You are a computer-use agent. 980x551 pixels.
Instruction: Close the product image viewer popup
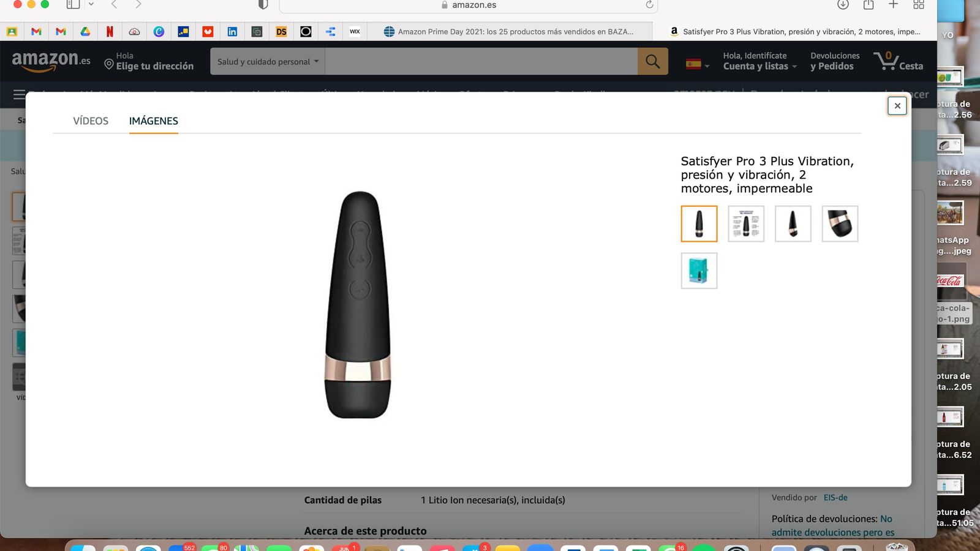(897, 105)
